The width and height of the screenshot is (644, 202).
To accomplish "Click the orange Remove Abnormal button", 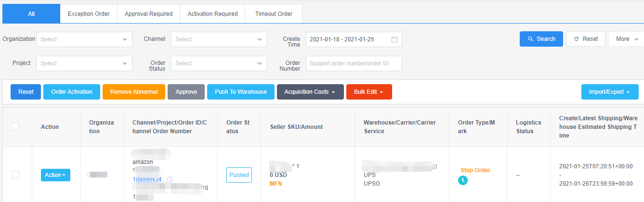I will [134, 92].
